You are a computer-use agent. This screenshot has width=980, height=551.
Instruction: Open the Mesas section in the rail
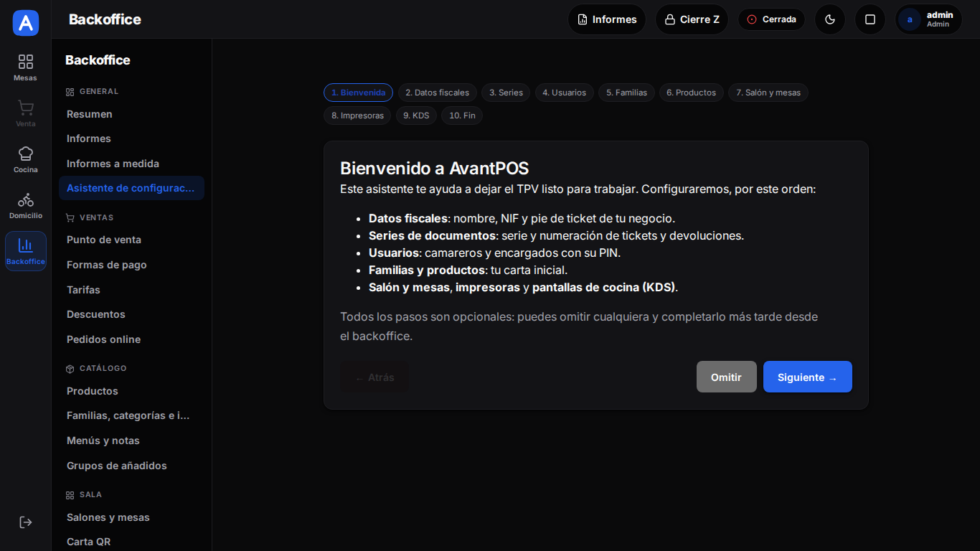pyautogui.click(x=26, y=67)
